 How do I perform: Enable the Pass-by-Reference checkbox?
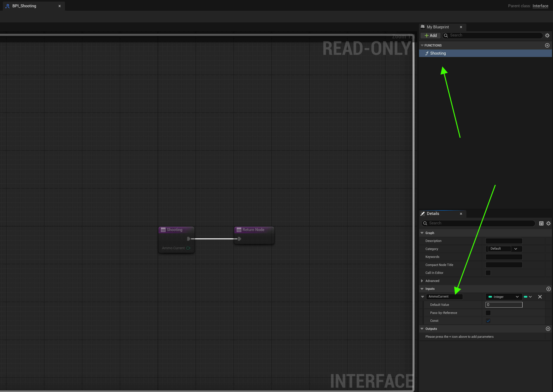pyautogui.click(x=488, y=313)
